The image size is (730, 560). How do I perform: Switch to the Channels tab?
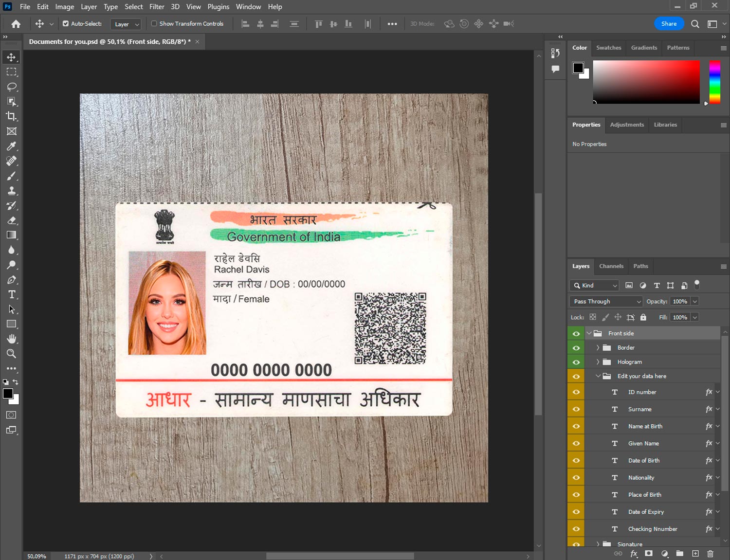click(611, 266)
